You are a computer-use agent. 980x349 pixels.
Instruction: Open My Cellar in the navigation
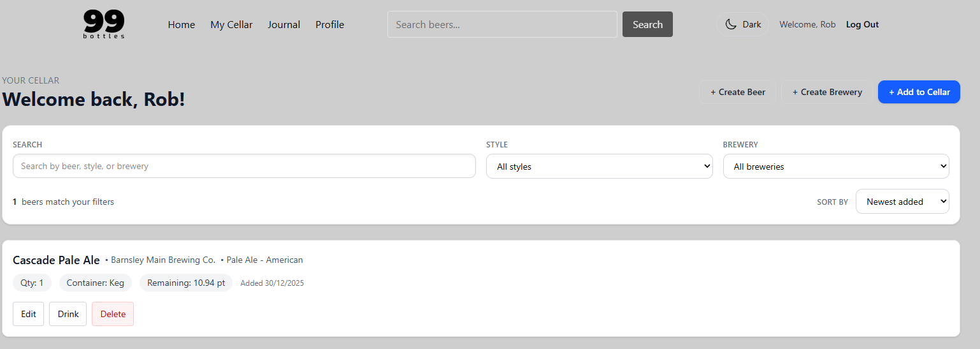coord(231,25)
